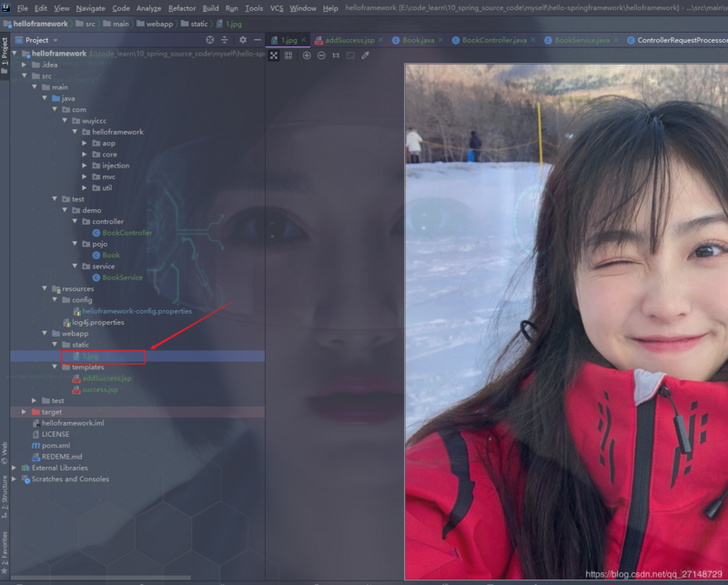Select pom.xml in the project tree
Screen dimensions: 728x585
coord(56,446)
